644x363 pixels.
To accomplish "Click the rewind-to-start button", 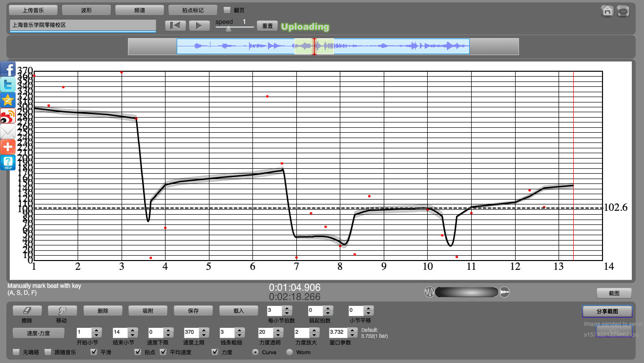I will 175,26.
